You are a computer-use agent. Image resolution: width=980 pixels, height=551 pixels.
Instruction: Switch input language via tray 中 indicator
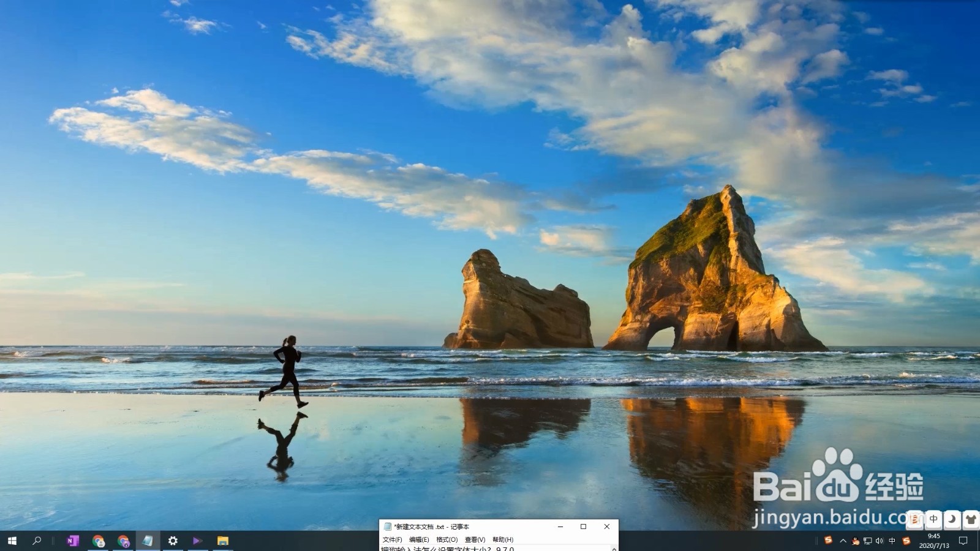[x=892, y=541]
